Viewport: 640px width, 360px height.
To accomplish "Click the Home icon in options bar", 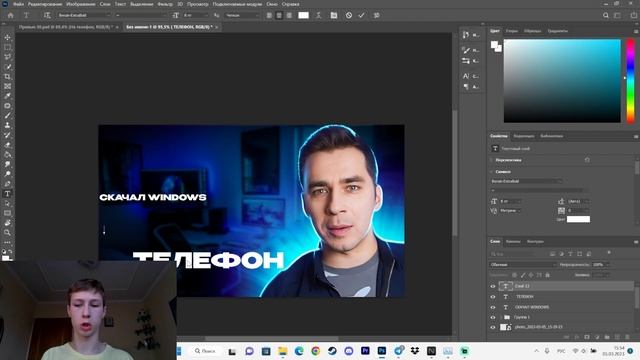I will click(x=11, y=15).
